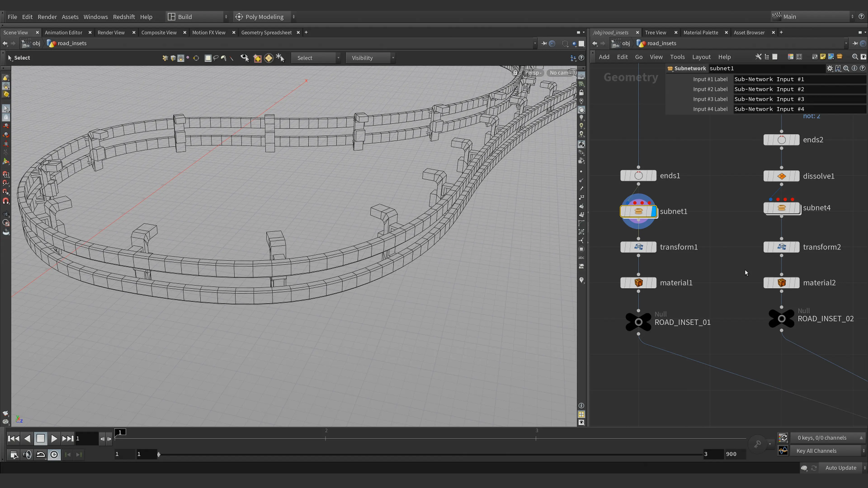868x488 pixels.
Task: Open the Build desktop dropdown
Action: point(198,17)
